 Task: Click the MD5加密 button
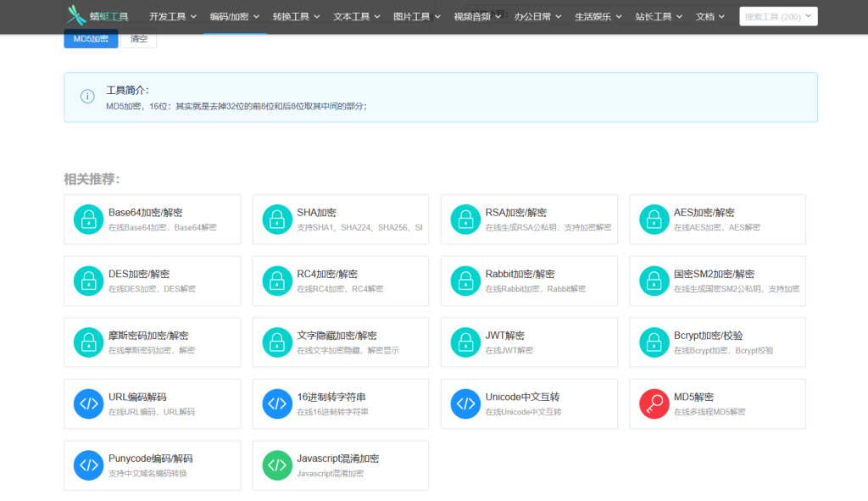90,38
